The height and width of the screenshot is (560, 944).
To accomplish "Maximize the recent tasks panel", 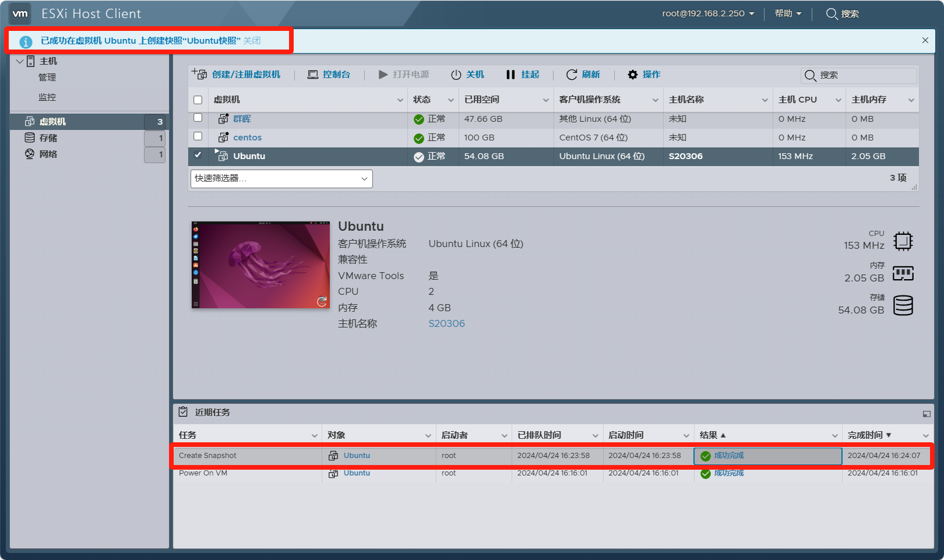I will tap(927, 414).
